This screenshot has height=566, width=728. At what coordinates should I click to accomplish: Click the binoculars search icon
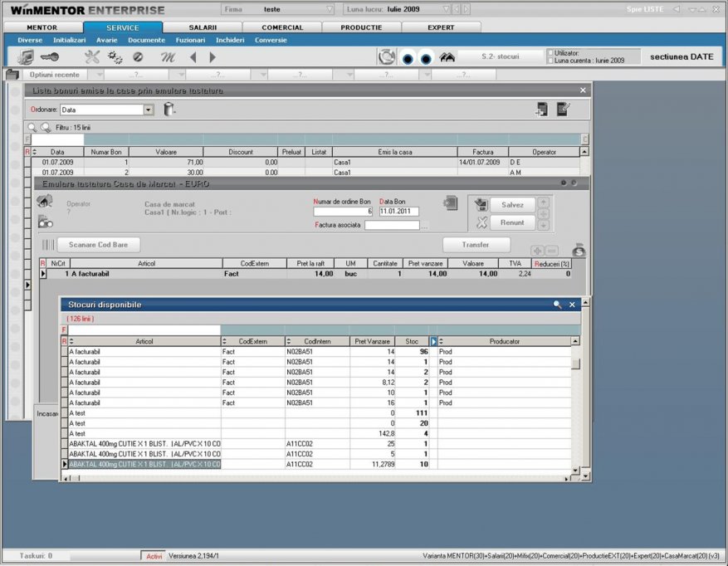click(447, 57)
